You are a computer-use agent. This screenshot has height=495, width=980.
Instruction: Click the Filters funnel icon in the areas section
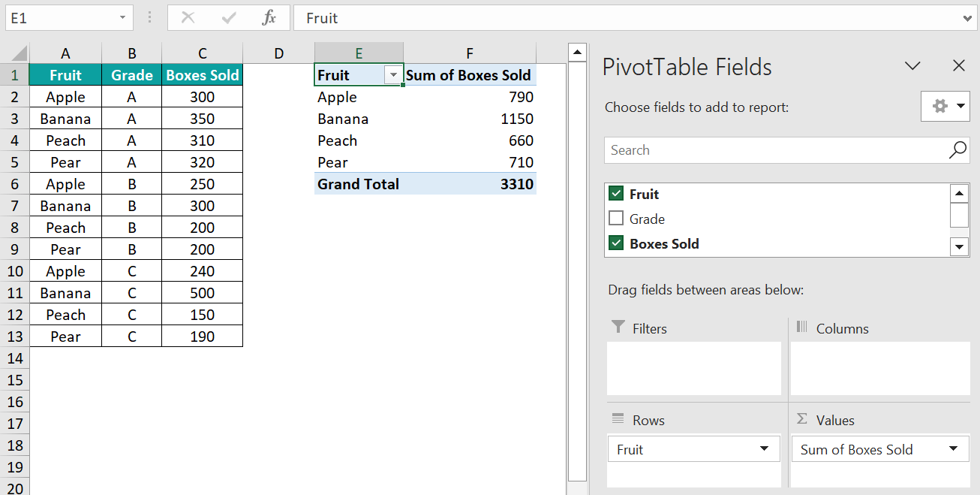(618, 327)
